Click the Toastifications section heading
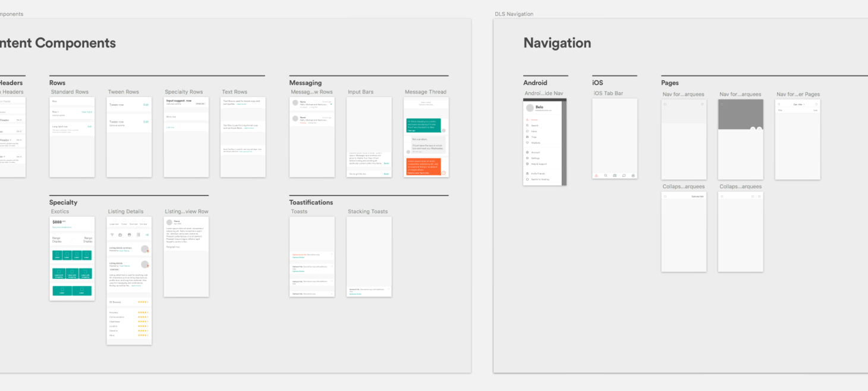This screenshot has width=868, height=391. (311, 202)
